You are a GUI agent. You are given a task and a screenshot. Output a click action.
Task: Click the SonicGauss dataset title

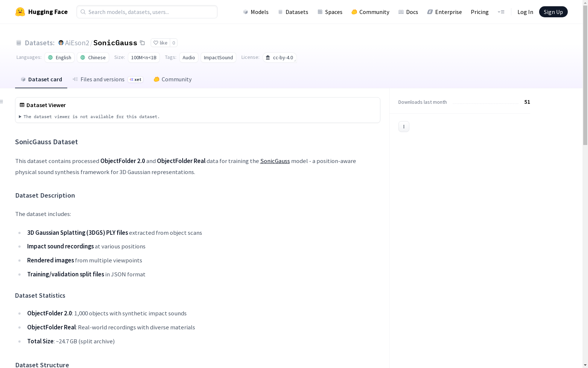tap(115, 43)
